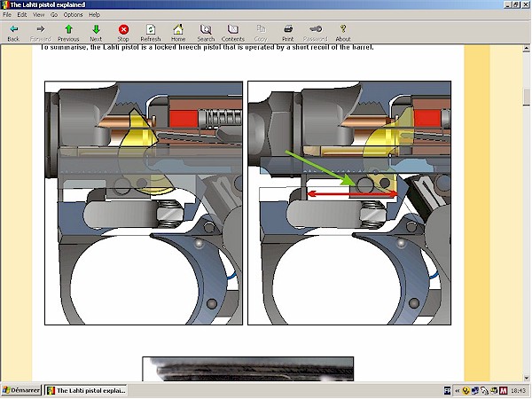This screenshot has width=532, height=399.
Task: Click the network computers tray icon
Action: pos(475,391)
